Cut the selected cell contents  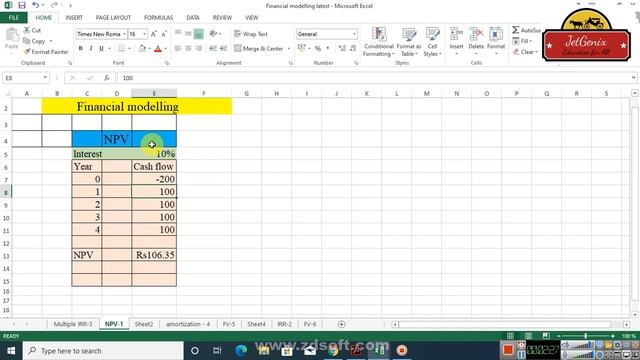click(x=32, y=30)
